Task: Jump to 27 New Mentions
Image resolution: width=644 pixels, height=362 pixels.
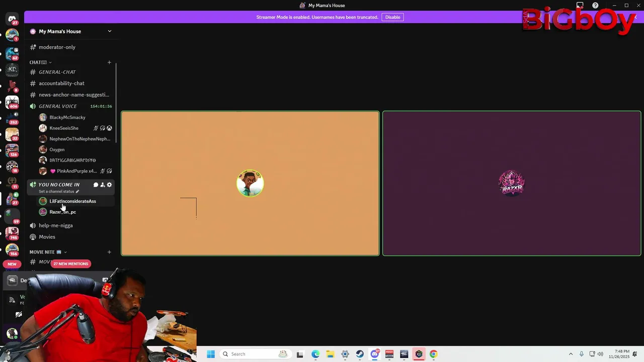Action: 70,263
